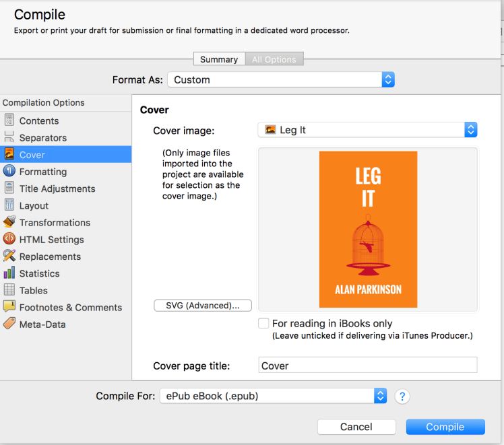Open Replacements via its icon
This screenshot has height=445, width=504.
tap(9, 256)
